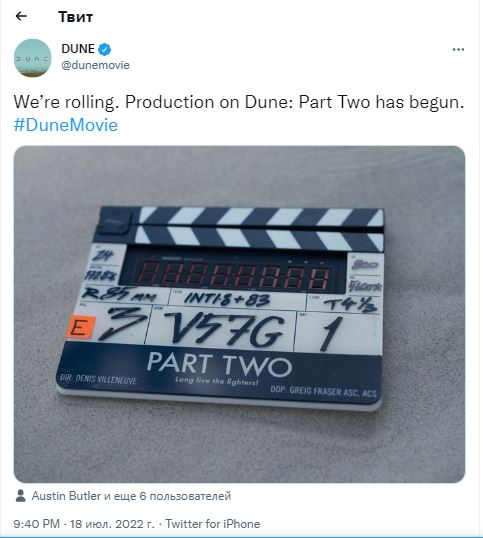
Task: Open the @dunemovie handle
Action: click(x=95, y=65)
